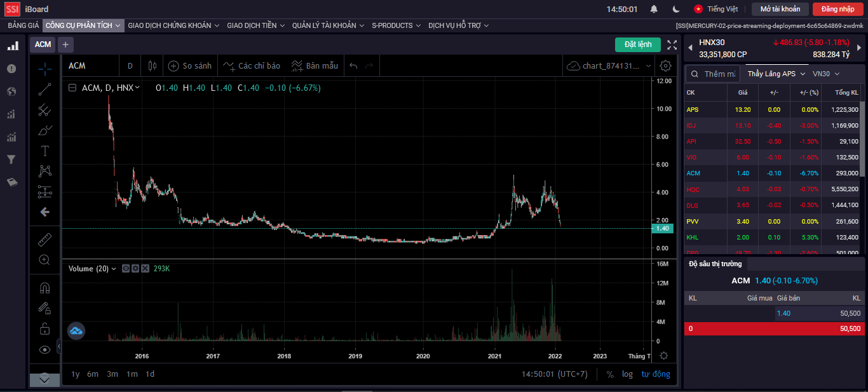Click the Đặt lệnh order button
The image size is (868, 392).
pyautogui.click(x=638, y=44)
